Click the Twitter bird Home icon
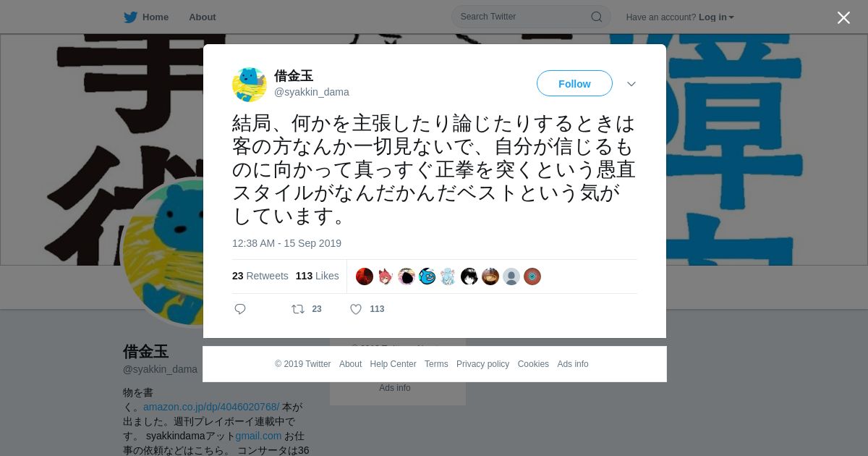 tap(130, 17)
